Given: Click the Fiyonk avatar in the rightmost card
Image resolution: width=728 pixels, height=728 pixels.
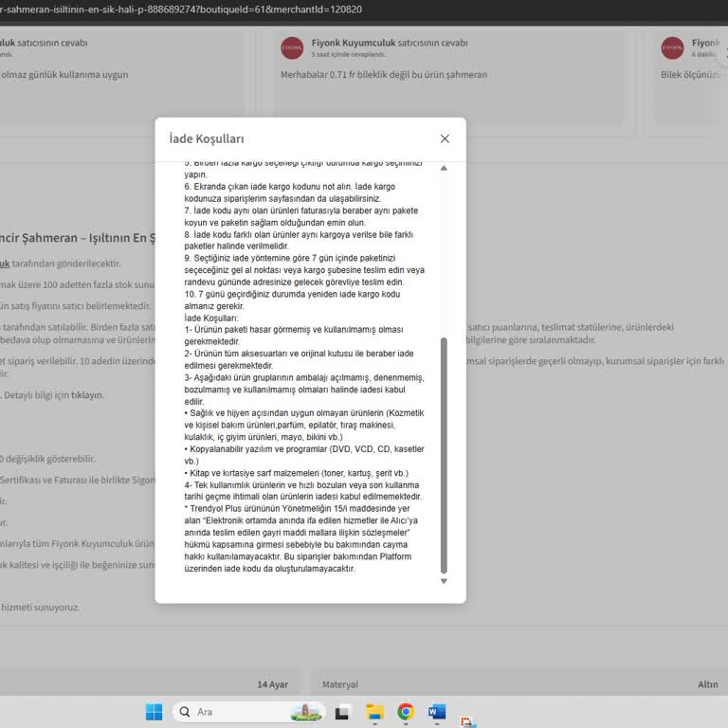Looking at the screenshot, I should pyautogui.click(x=672, y=47).
